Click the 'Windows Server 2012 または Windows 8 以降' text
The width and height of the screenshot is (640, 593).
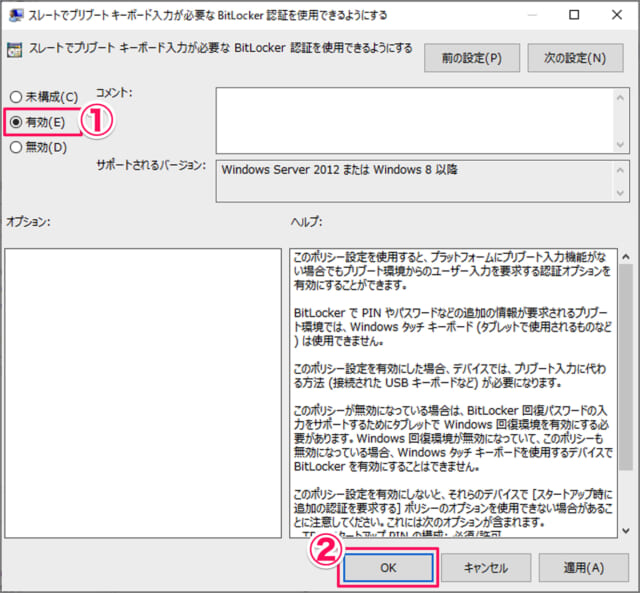[339, 169]
